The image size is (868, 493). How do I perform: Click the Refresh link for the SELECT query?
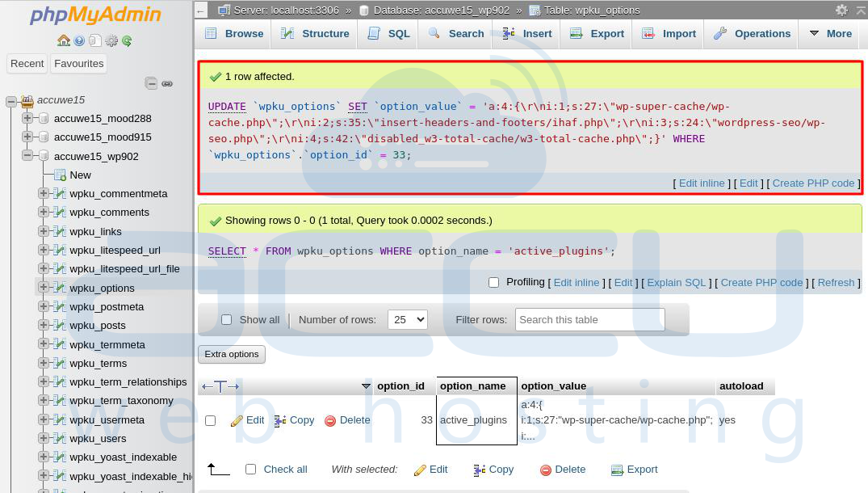tap(836, 283)
